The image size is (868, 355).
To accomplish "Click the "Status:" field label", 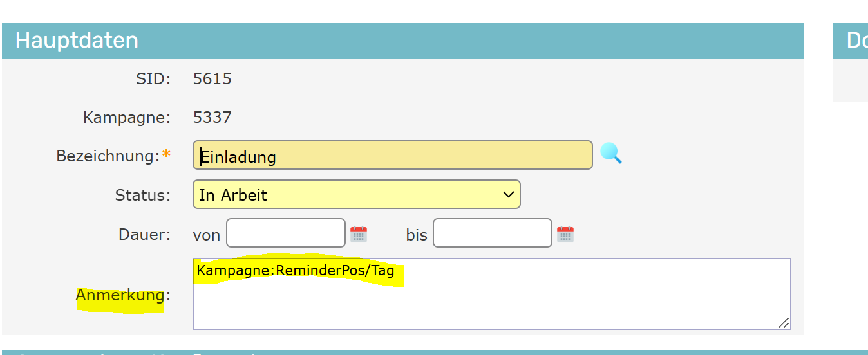I will (143, 195).
